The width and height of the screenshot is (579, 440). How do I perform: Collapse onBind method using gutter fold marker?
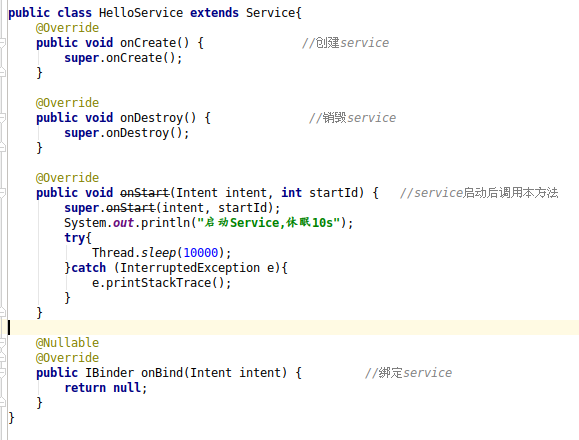(x=2, y=373)
